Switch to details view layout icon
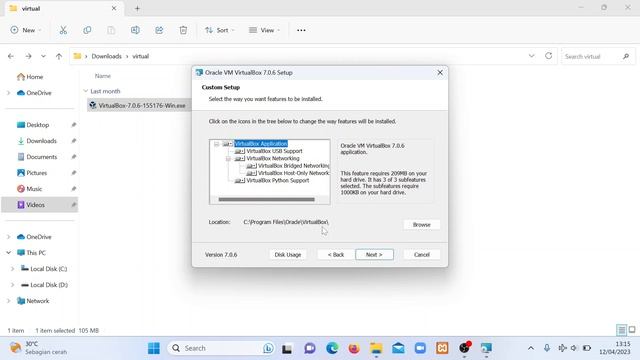 621,330
